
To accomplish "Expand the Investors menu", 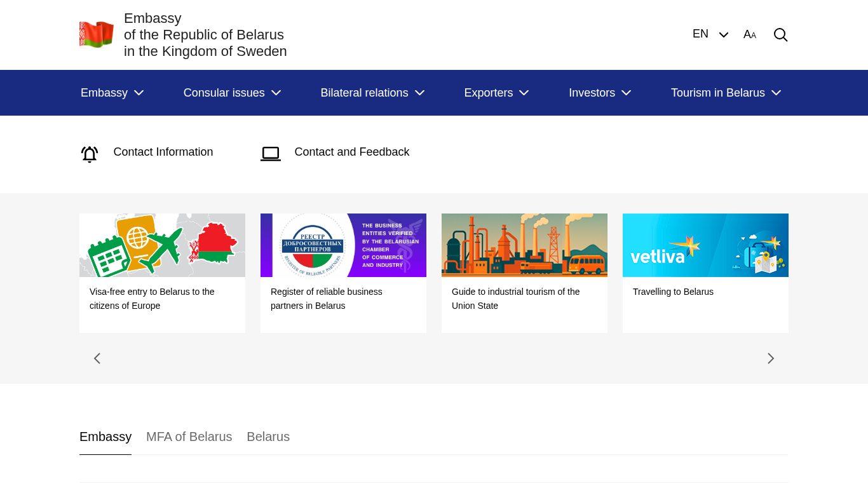I will click(600, 93).
